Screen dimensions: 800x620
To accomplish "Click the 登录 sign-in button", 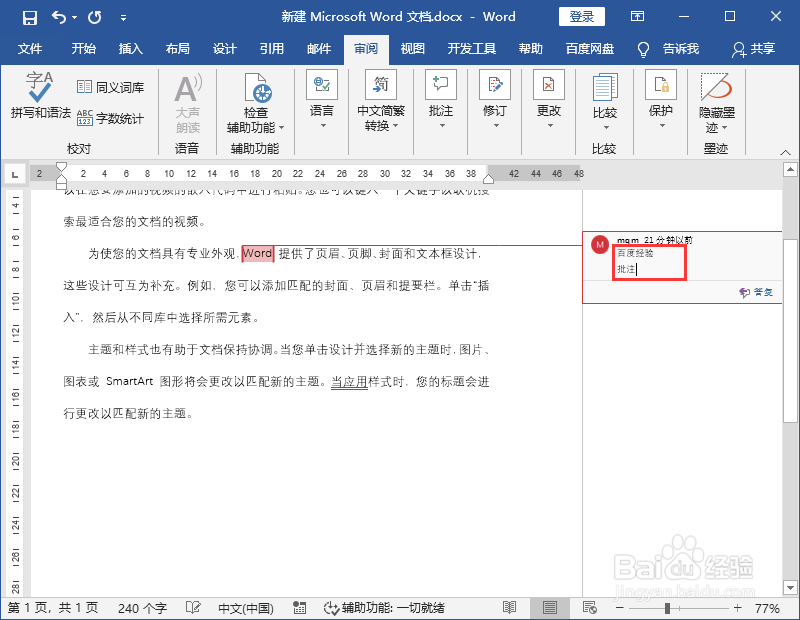I will coord(580,16).
